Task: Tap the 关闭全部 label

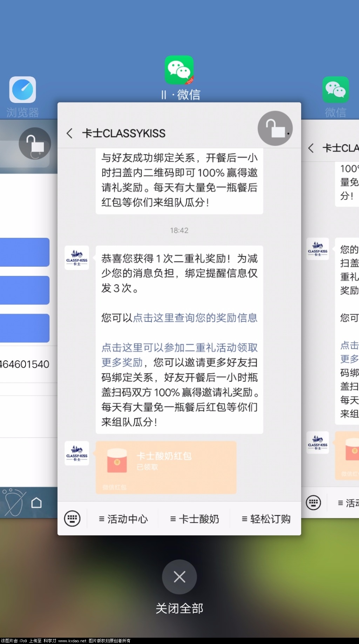Action: pyautogui.click(x=179, y=608)
